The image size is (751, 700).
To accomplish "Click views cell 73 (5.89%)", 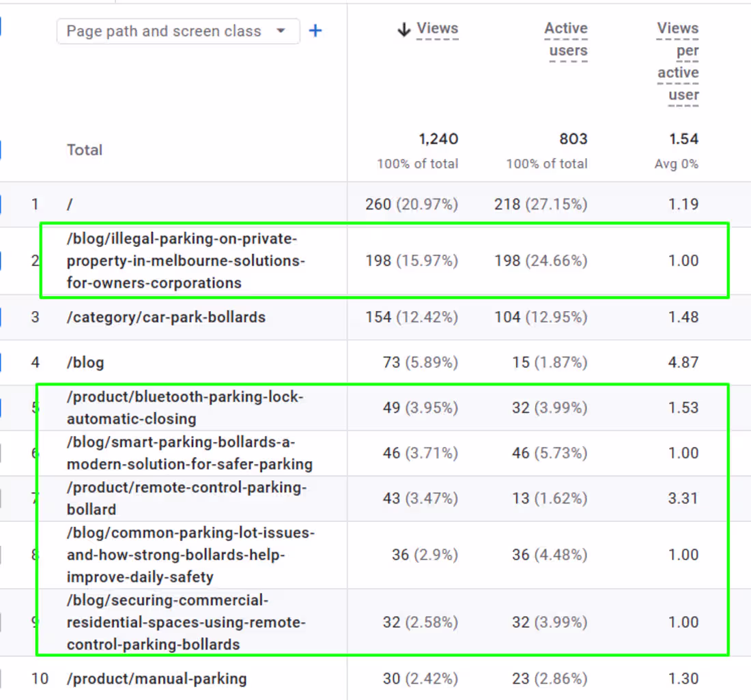I will (420, 363).
